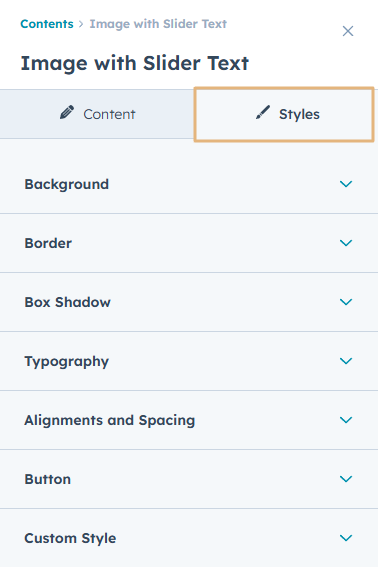This screenshot has width=378, height=567.
Task: Click the paintbrush icon on Styles tab
Action: [x=263, y=112]
